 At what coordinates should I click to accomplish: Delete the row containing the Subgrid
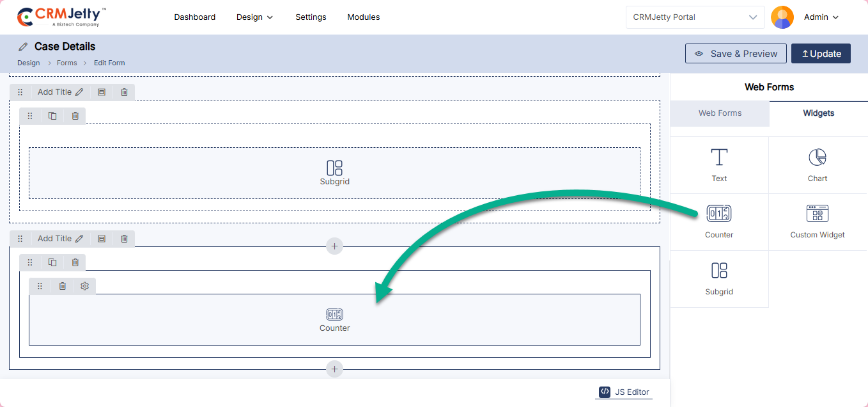[x=75, y=116]
